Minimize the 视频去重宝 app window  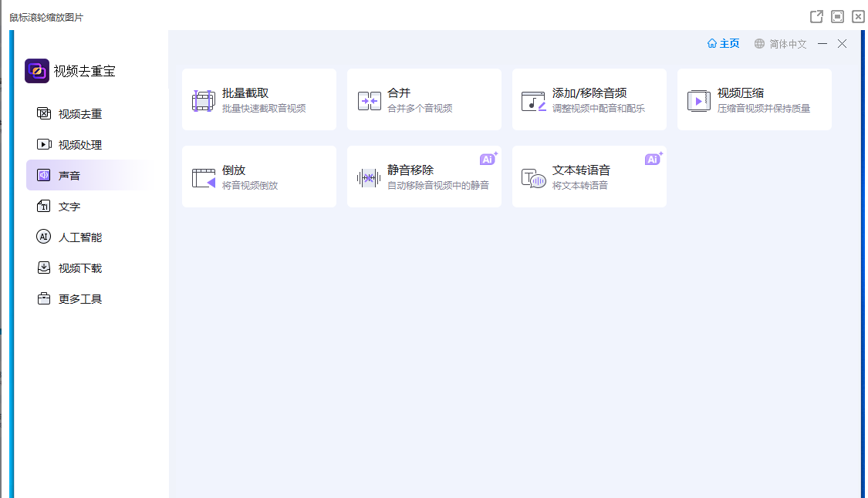[822, 44]
